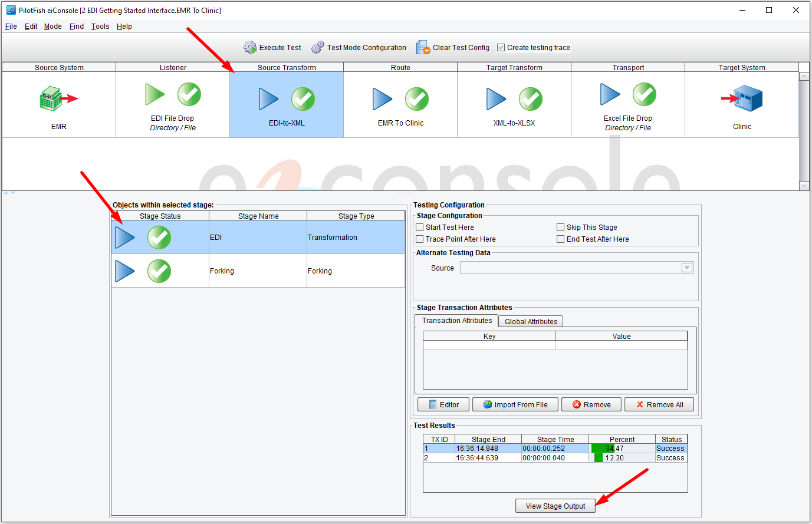Open the Tools menu

click(x=100, y=27)
